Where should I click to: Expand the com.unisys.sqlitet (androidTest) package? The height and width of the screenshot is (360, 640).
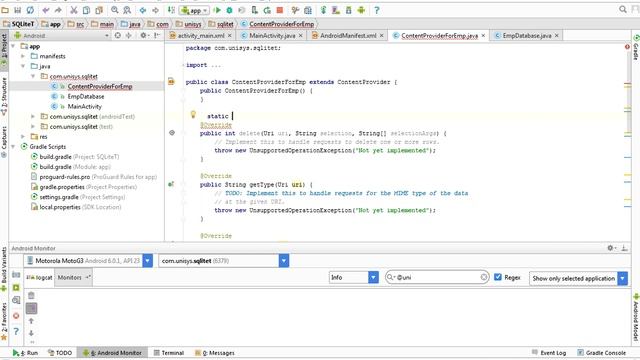[x=33, y=116]
